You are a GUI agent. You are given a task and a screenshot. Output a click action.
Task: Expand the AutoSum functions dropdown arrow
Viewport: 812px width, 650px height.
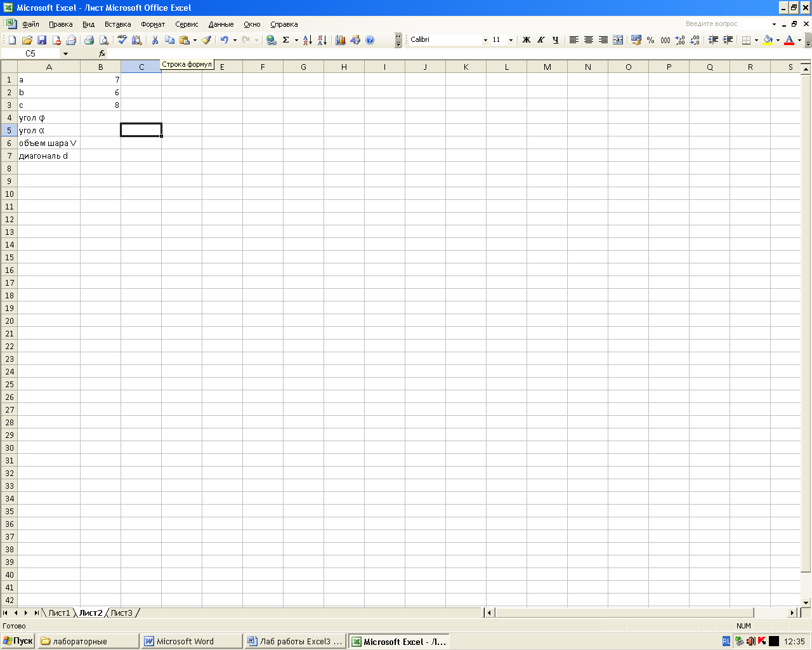(x=296, y=40)
